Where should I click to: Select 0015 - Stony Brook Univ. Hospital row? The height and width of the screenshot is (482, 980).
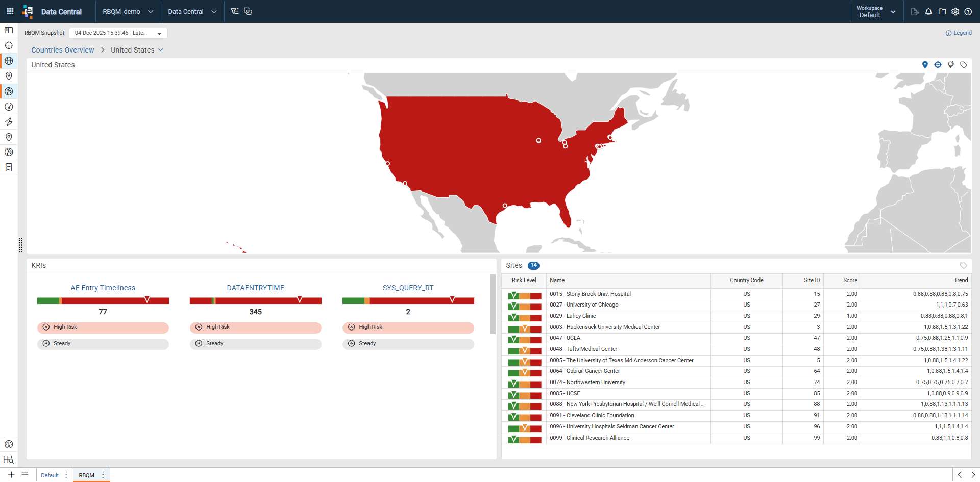[736, 294]
